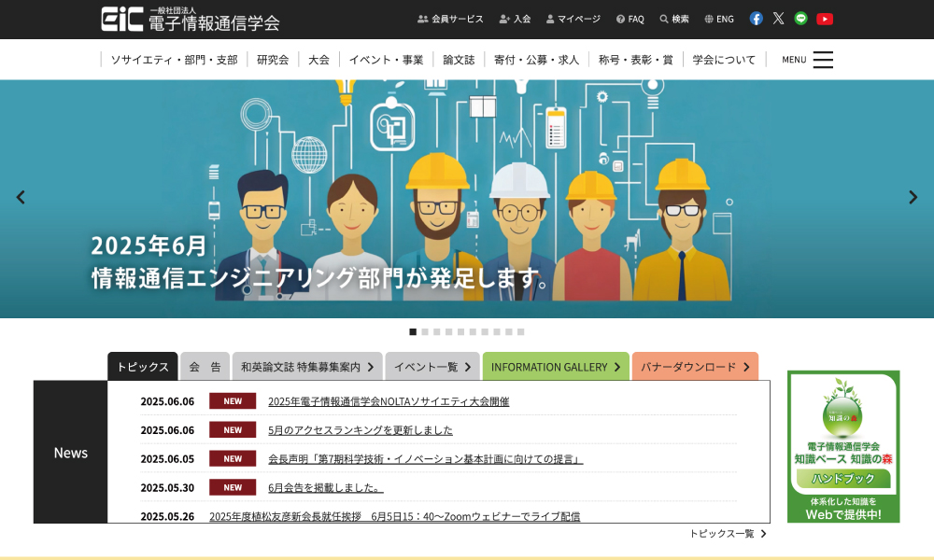Go to previous slide with left arrow
934x560 pixels.
click(x=21, y=197)
